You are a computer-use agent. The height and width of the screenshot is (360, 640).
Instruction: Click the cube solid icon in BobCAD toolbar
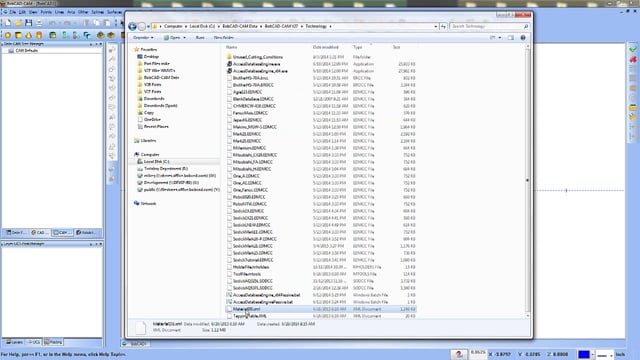18,36
